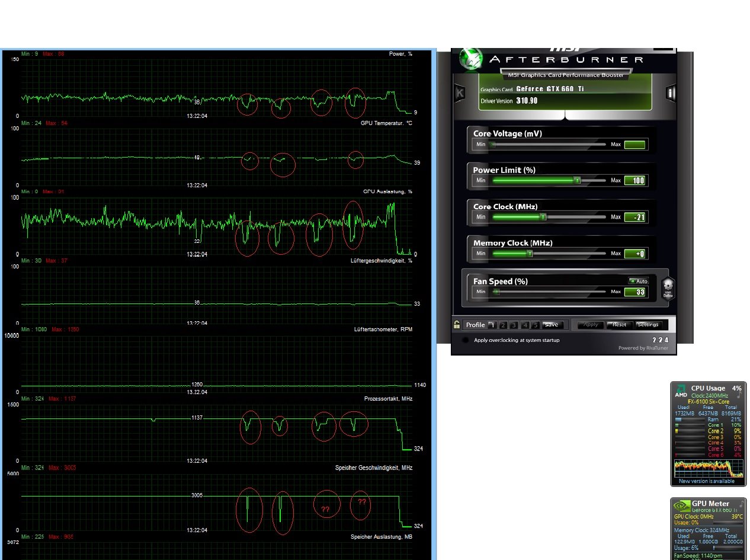Screen dimensions: 750x560
Task: Open the info 'i' side button
Action: (x=671, y=93)
